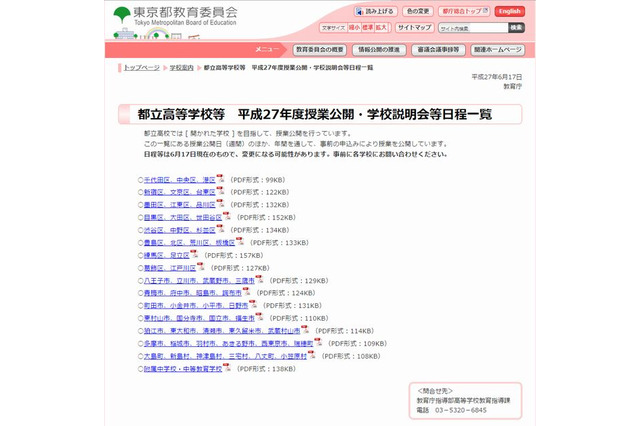Open the 東村山市、国分寺市 PDF link
This screenshot has height=426, width=640.
pos(199,319)
